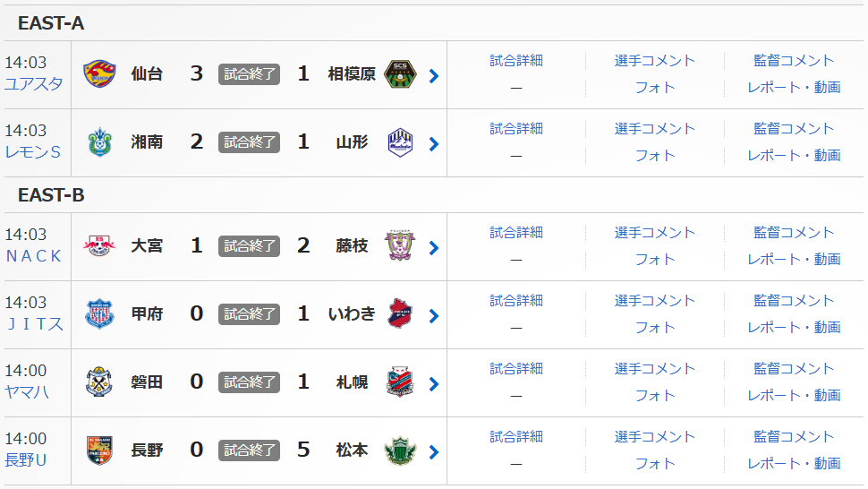The image size is (868, 489).
Task: Click the Sagamihara (相模原) team crest
Action: point(400,75)
